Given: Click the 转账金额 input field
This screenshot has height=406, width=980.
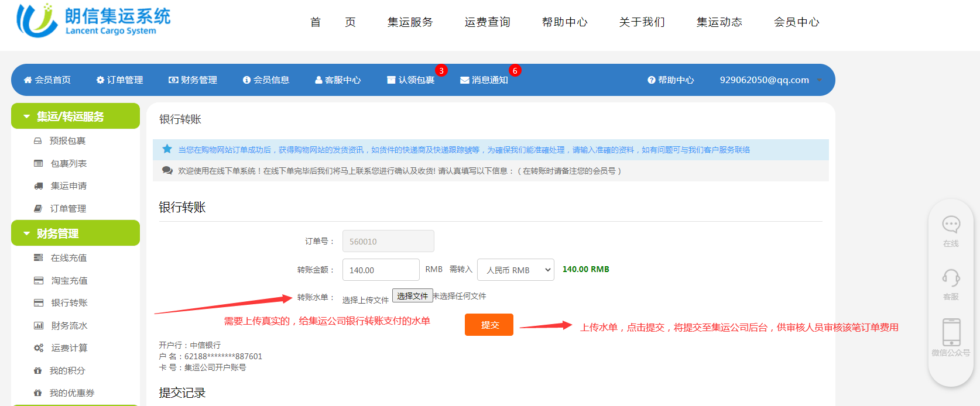Looking at the screenshot, I should 381,270.
